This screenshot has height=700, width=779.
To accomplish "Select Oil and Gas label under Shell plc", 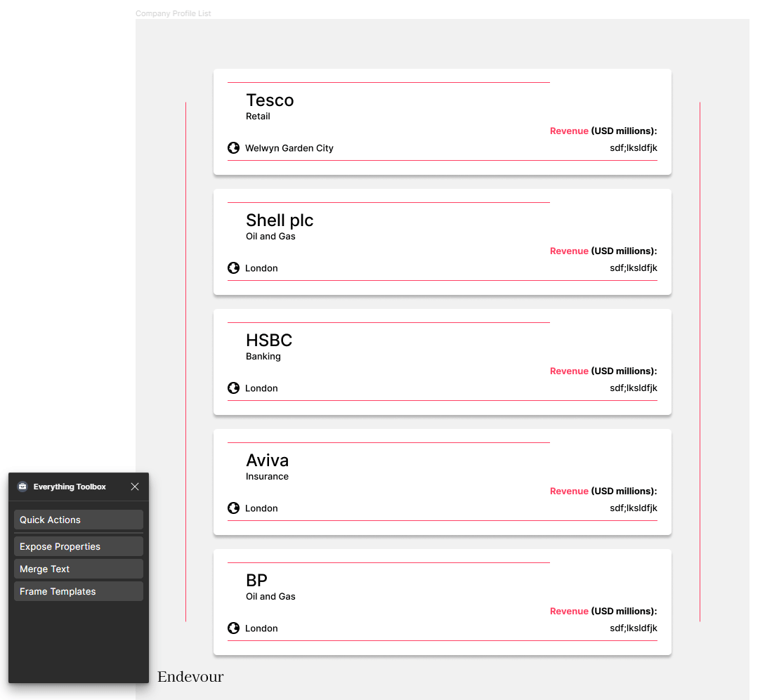I will [270, 237].
